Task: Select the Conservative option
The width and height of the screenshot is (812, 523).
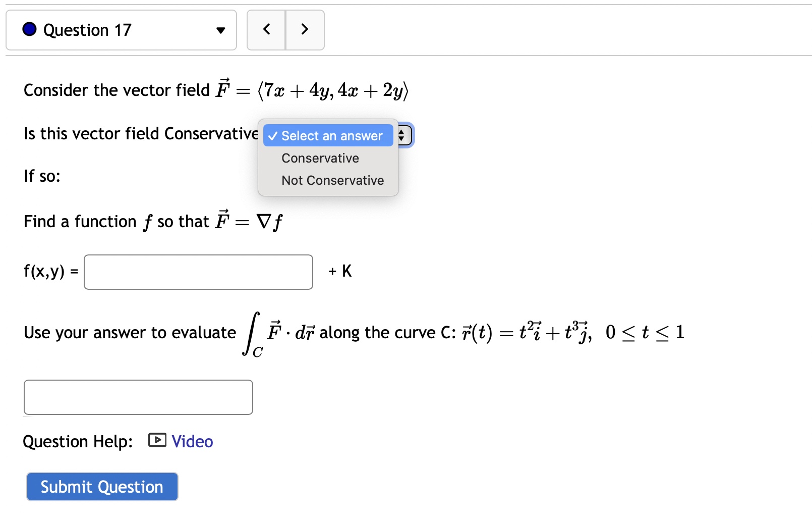Action: point(320,158)
